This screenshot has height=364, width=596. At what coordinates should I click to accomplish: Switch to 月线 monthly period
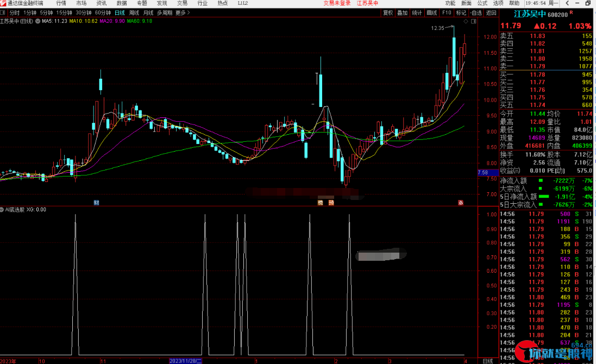(148, 13)
